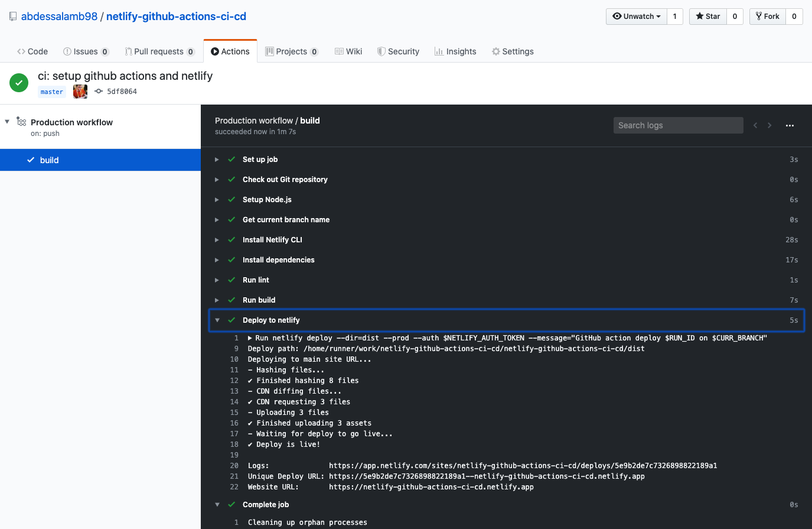Screen dimensions: 812x529
Task: Click the green success status icon
Action: [19, 83]
